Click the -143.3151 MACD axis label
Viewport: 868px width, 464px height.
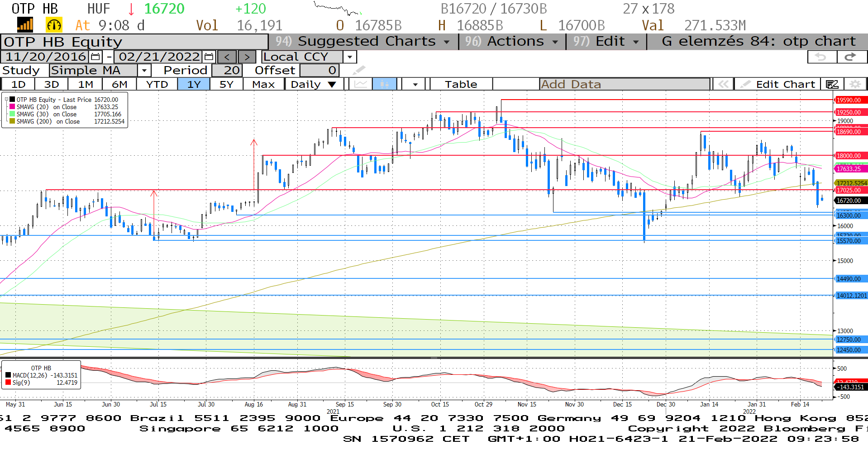point(850,387)
